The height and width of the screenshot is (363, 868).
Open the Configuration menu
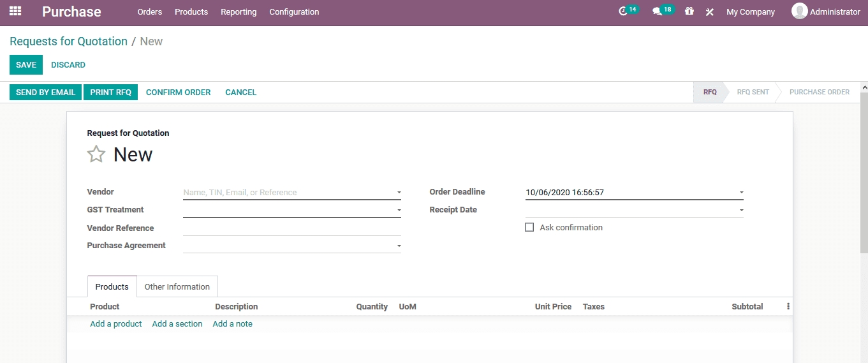(x=294, y=12)
